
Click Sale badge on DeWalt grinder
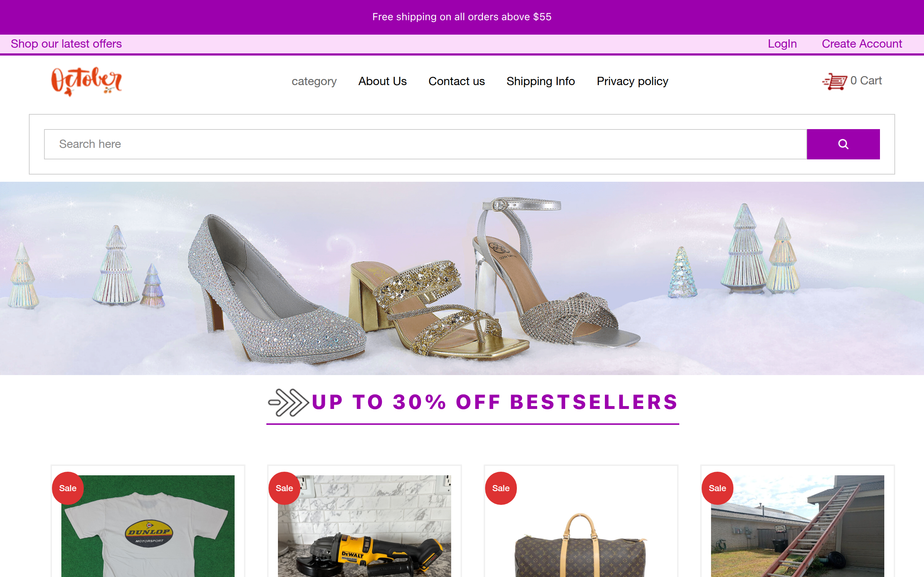(x=284, y=488)
